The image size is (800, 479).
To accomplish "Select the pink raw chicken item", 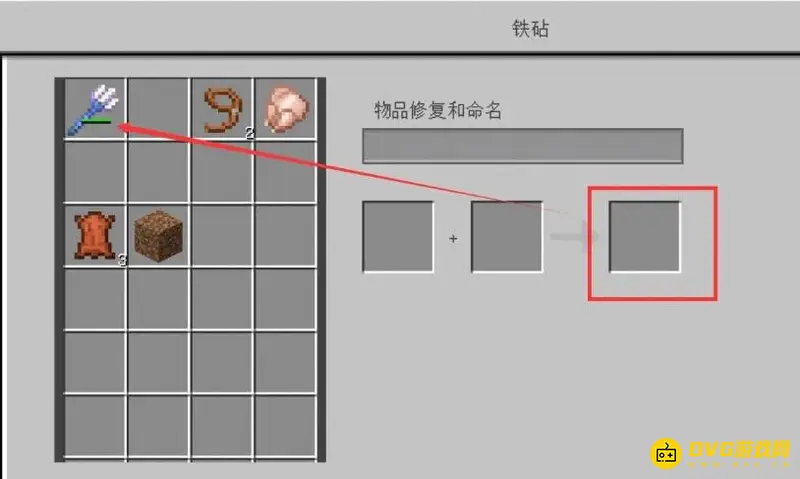I will click(286, 109).
